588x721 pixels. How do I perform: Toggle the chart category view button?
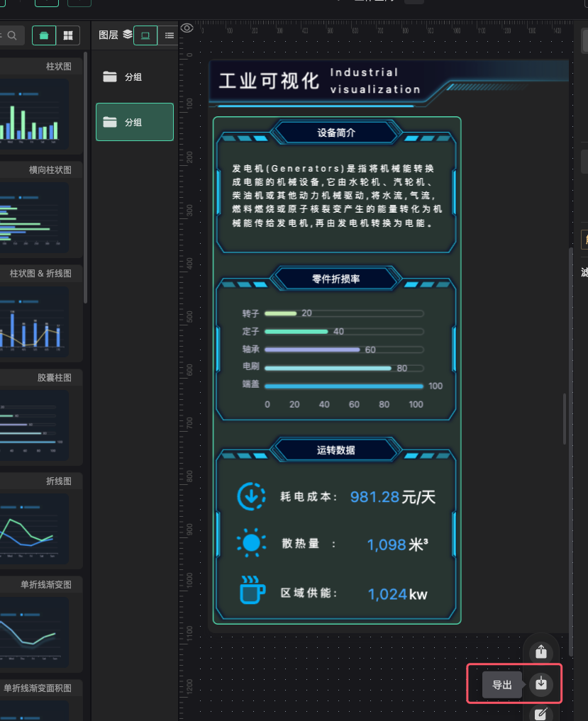[x=43, y=34]
